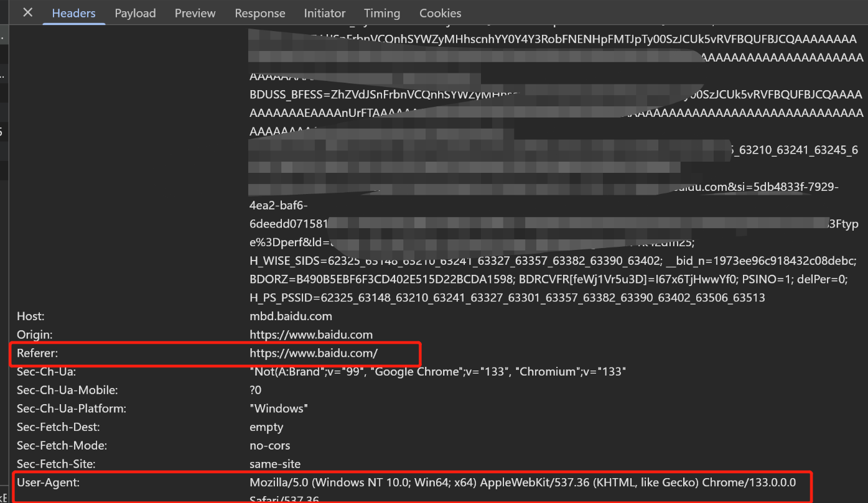
Task: Click the Sec-Fetch-Site: header name
Action: 56,464
